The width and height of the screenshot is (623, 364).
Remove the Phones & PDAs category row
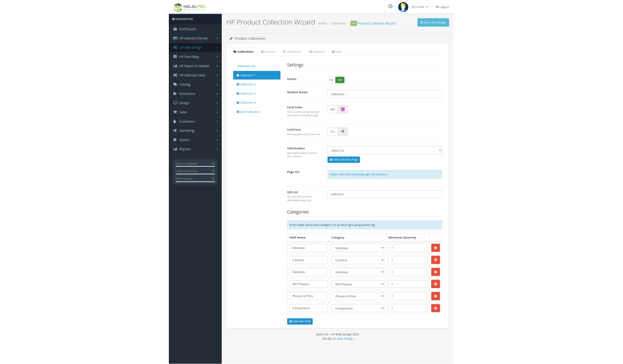pos(435,296)
